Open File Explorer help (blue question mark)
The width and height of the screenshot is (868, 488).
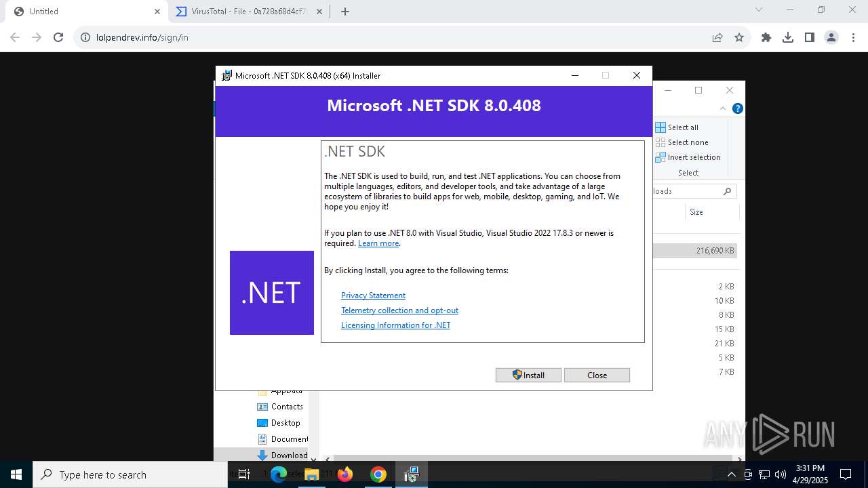point(738,108)
